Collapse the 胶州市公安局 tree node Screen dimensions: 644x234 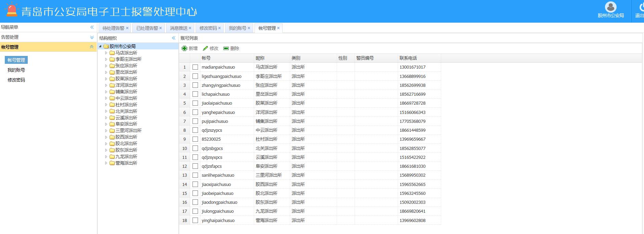tap(100, 46)
